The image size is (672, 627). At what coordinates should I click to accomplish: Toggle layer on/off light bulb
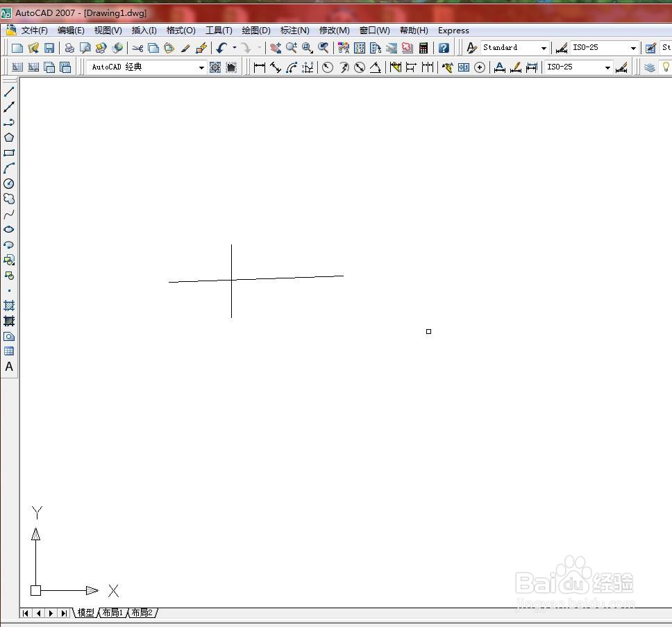coord(666,67)
